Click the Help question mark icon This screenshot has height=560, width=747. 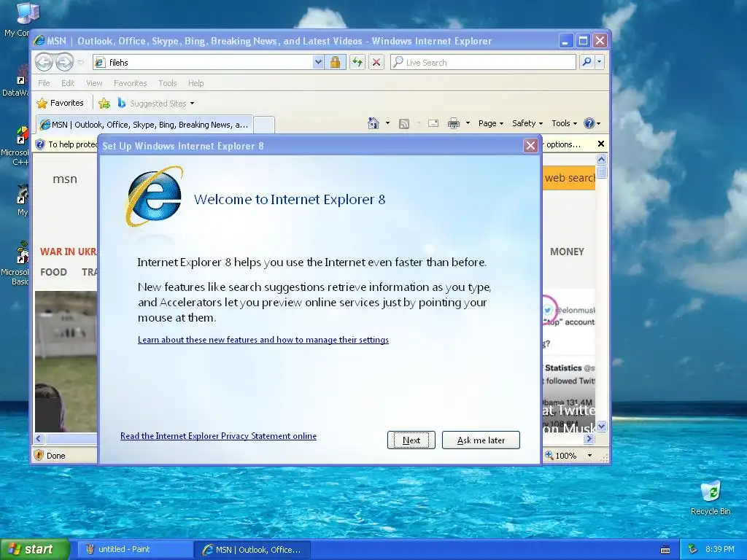coord(589,123)
